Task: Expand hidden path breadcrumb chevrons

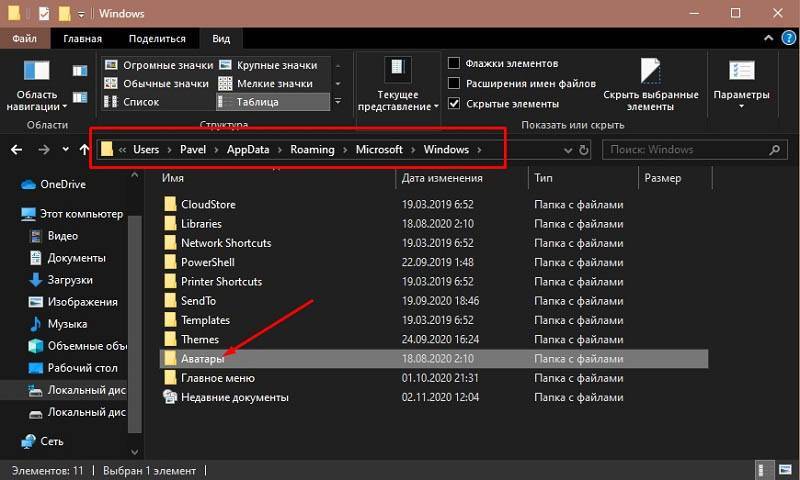Action: [122, 150]
